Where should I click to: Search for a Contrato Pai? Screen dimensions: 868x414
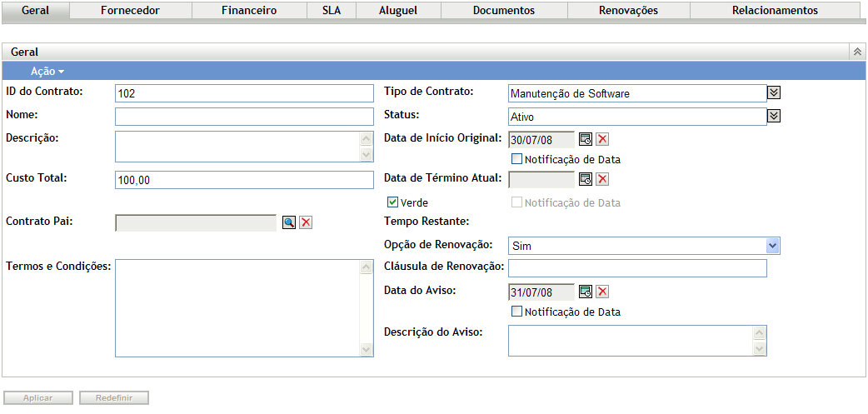pyautogui.click(x=288, y=222)
